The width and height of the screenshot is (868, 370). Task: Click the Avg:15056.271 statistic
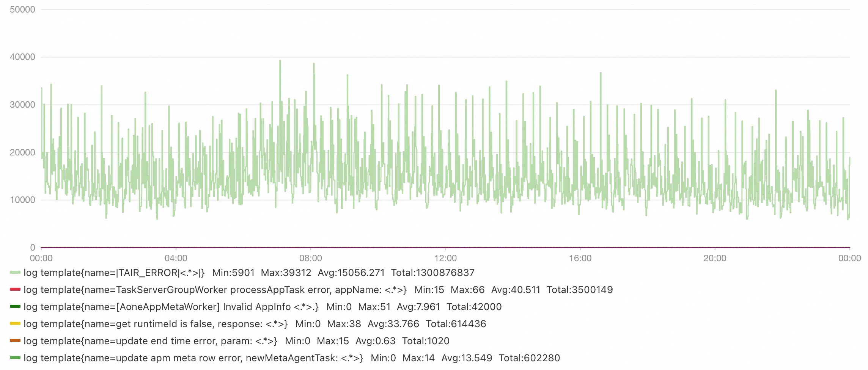coord(351,273)
